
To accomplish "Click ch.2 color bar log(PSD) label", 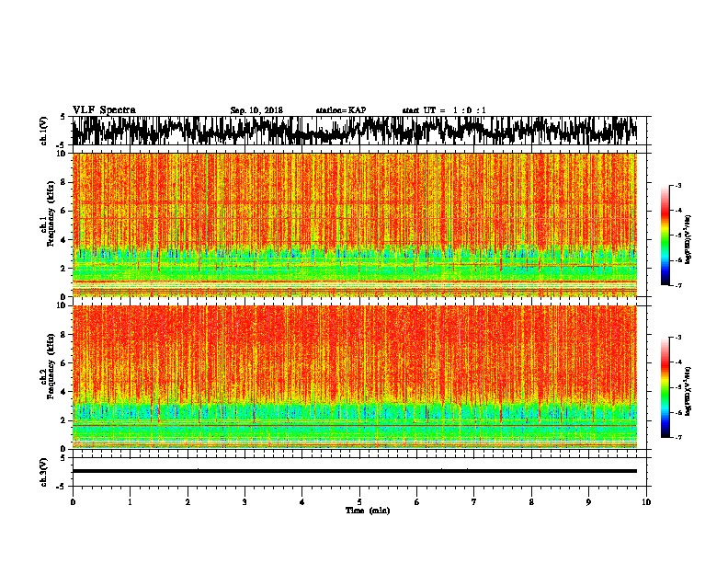I will click(688, 392).
